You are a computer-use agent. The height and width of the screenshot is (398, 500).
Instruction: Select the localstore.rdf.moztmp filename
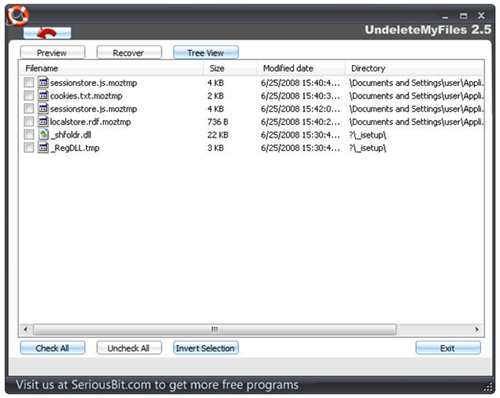click(90, 122)
